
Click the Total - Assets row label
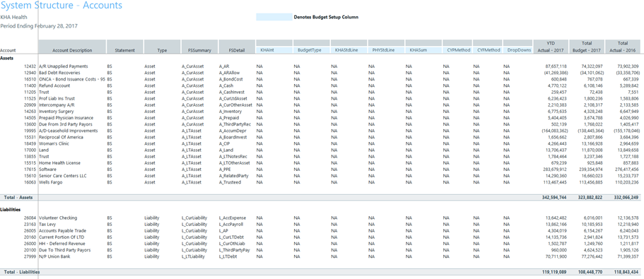18,197
